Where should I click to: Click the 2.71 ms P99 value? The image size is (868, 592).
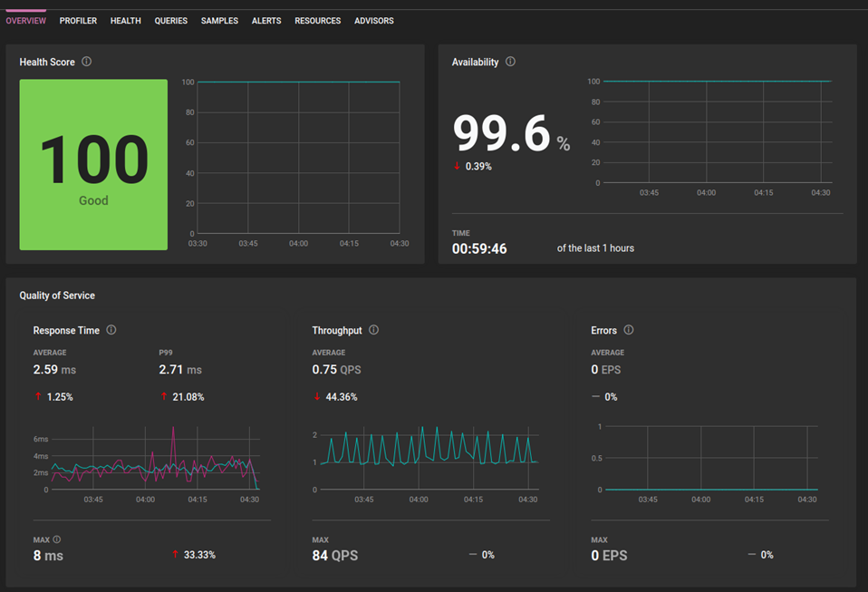180,369
